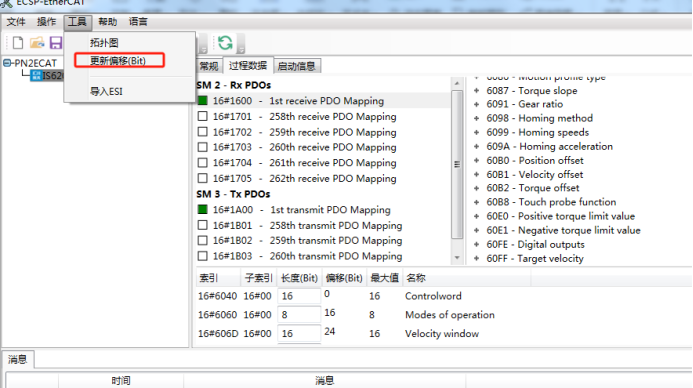Screen dimensions: 693x388
Task: Select Modes of operation name cell
Action: coord(450,315)
